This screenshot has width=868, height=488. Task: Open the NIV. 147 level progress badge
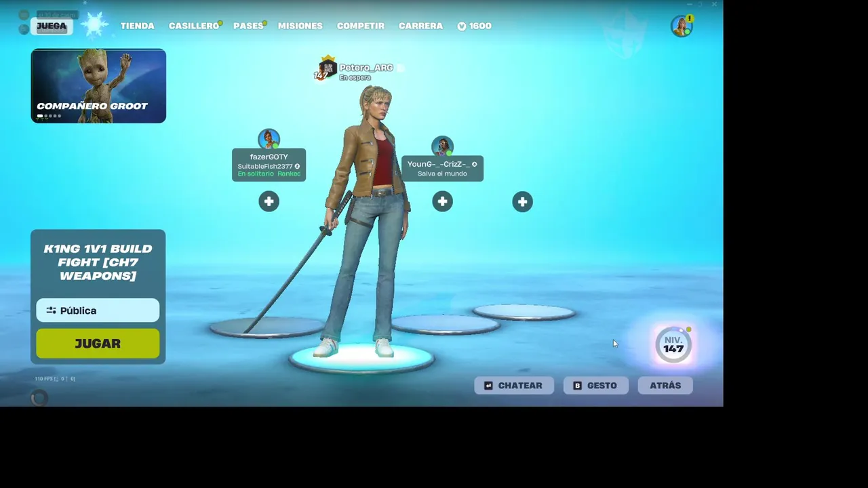[x=673, y=344]
